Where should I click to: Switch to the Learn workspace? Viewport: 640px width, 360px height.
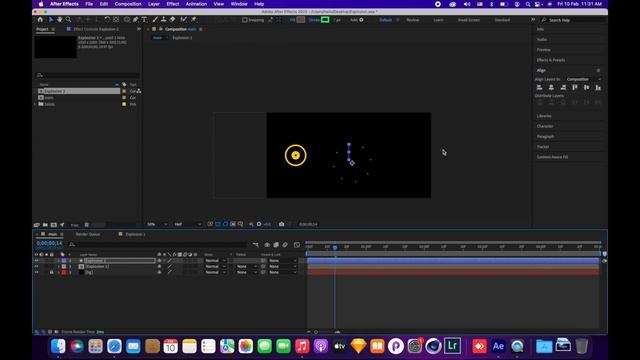(x=438, y=20)
